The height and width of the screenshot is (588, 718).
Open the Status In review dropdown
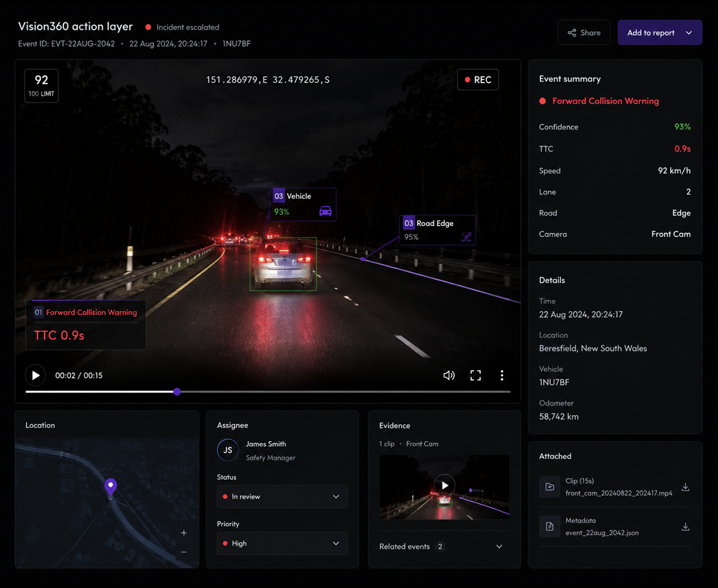click(282, 497)
